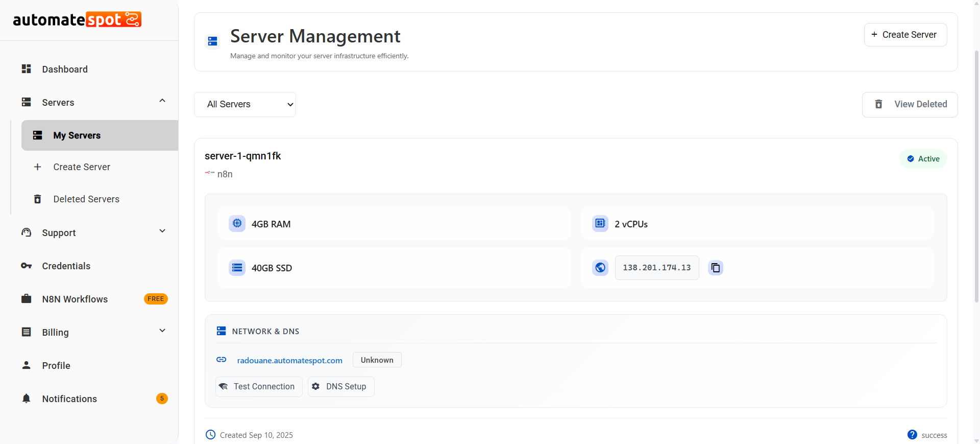The height and width of the screenshot is (444, 980).
Task: Click the Dashboard grid icon
Action: click(x=27, y=69)
